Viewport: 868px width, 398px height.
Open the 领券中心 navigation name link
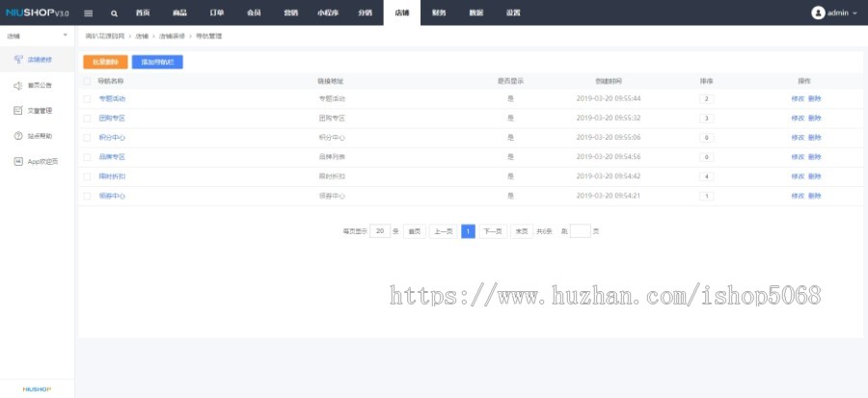pos(113,196)
